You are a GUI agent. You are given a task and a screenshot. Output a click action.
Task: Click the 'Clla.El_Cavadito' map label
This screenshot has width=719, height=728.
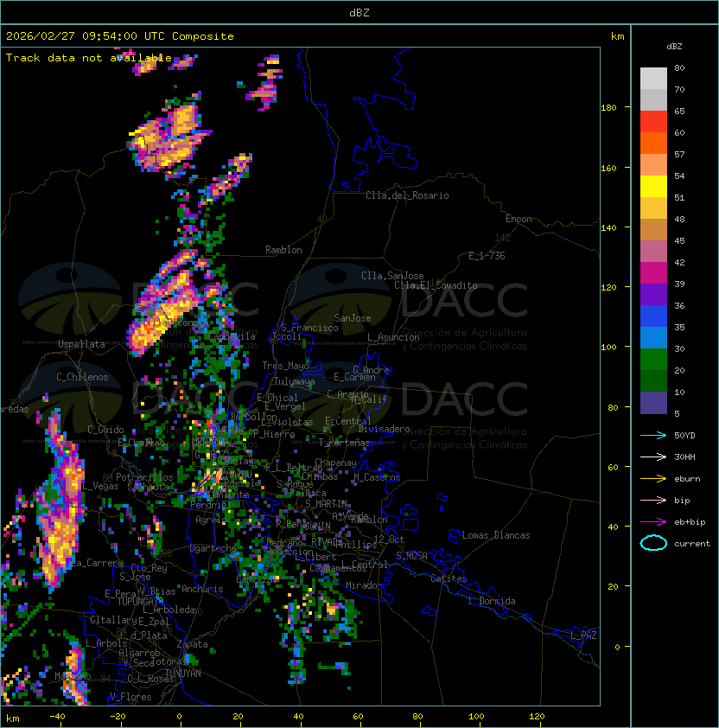point(436,285)
